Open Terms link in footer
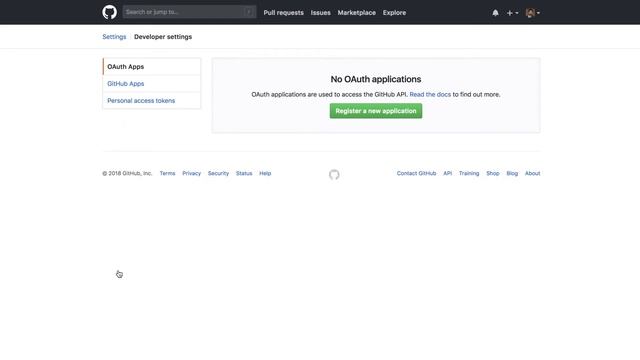 (x=167, y=173)
